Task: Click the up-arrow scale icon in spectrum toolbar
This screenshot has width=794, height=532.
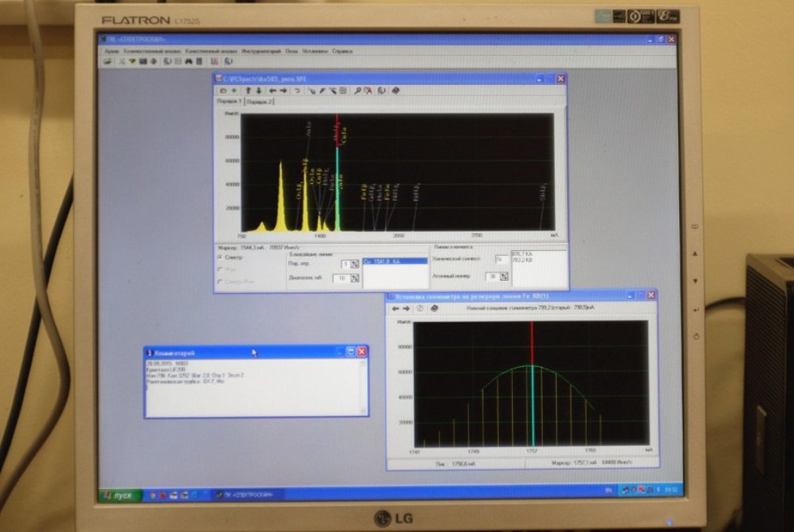Action: coord(249,89)
